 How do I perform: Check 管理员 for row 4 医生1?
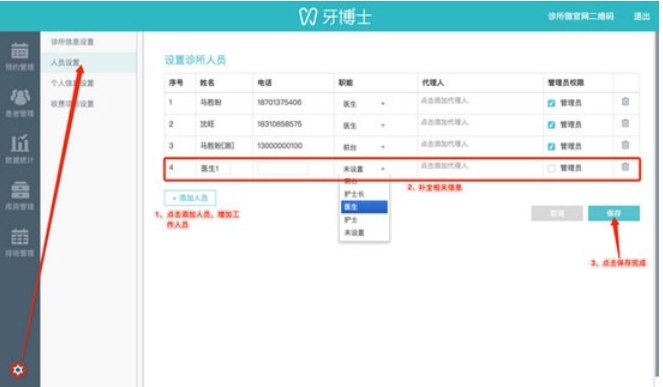[x=551, y=169]
